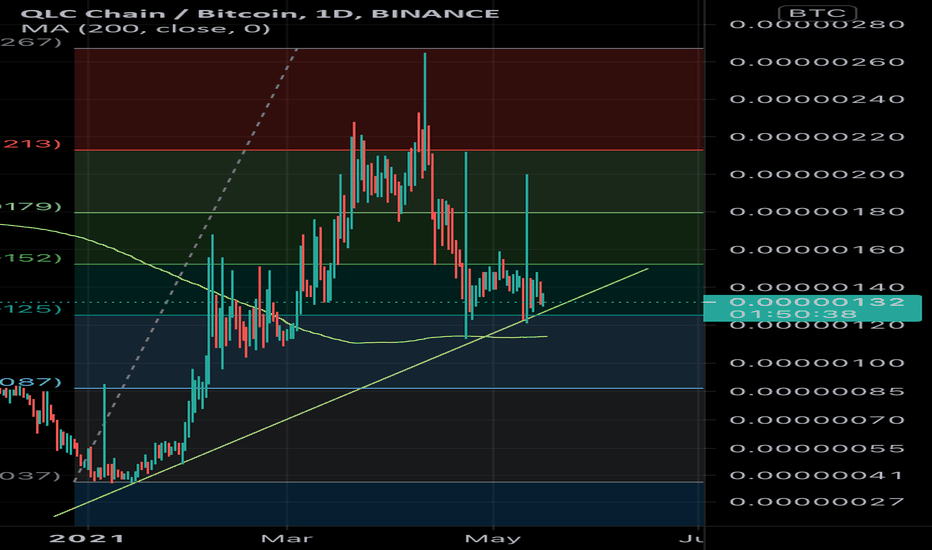This screenshot has height=550, width=932.
Task: Select the blue Fibonacci level label 087)
Action: point(31,381)
